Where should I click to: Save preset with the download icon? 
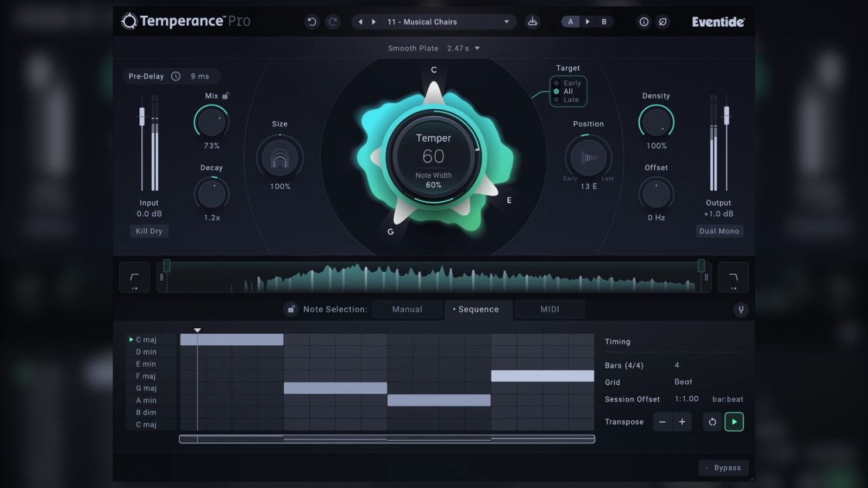pyautogui.click(x=532, y=22)
